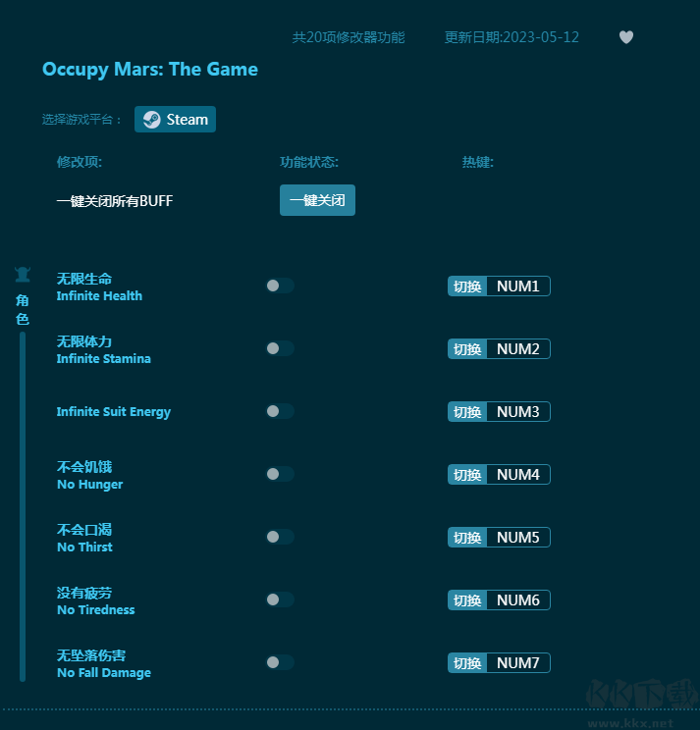
Task: Switch on the No Thirst toggle
Action: [280, 537]
